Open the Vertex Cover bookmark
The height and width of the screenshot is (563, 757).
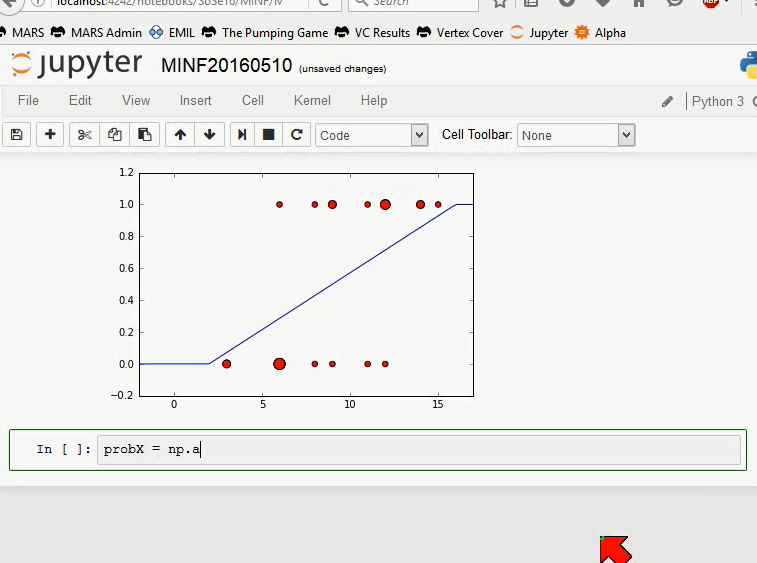[x=460, y=33]
